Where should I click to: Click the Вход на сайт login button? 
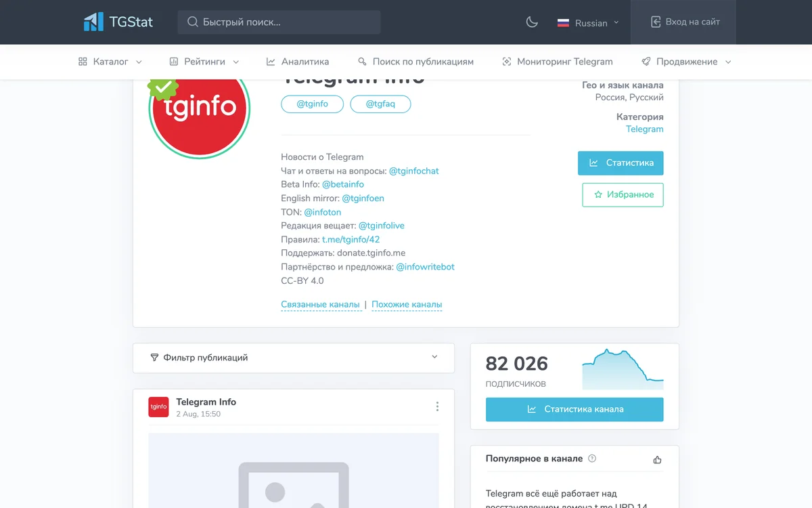pyautogui.click(x=683, y=22)
